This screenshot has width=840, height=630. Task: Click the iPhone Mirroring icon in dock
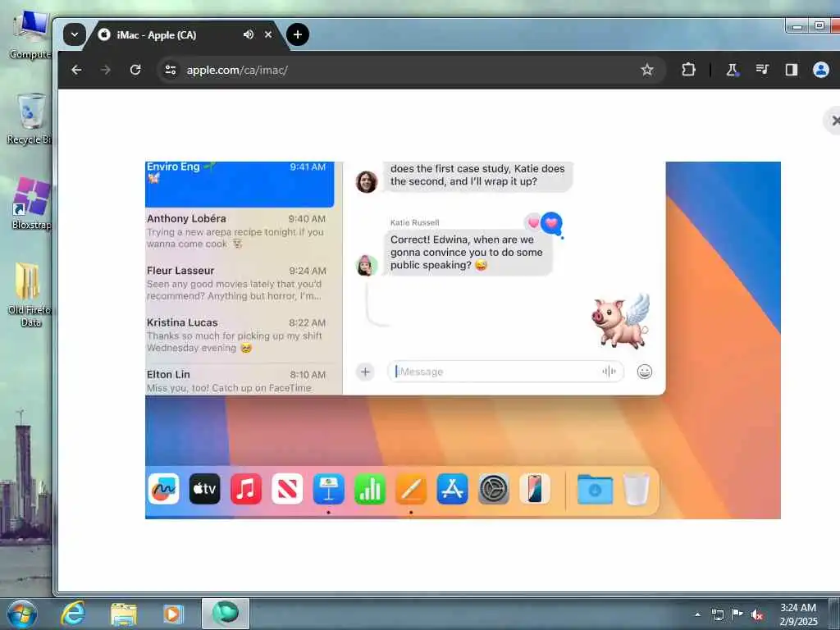click(535, 489)
